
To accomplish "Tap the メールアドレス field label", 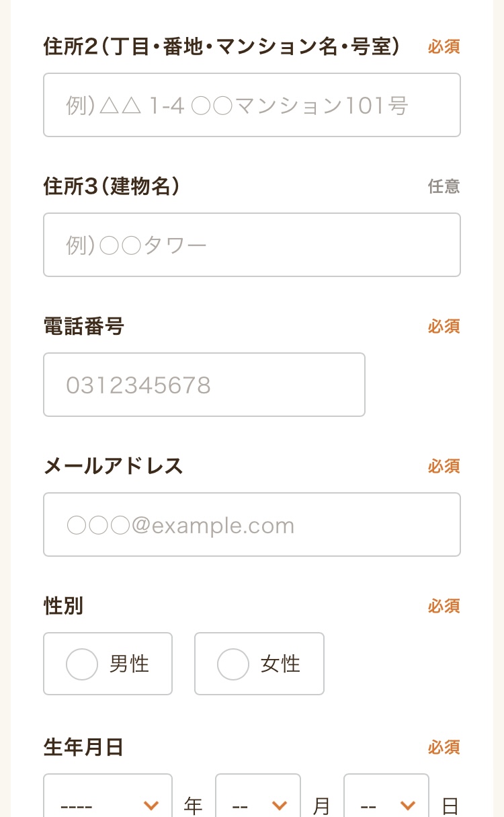I will (113, 466).
